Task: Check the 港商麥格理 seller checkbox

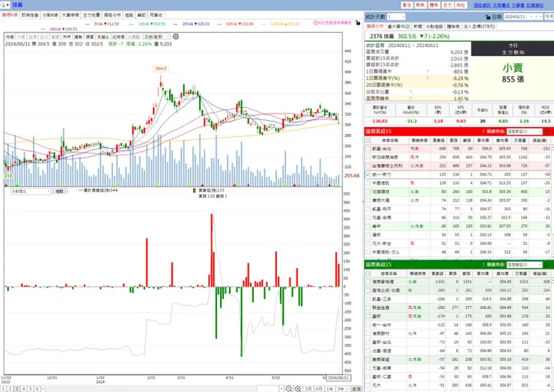Action: pyautogui.click(x=368, y=282)
